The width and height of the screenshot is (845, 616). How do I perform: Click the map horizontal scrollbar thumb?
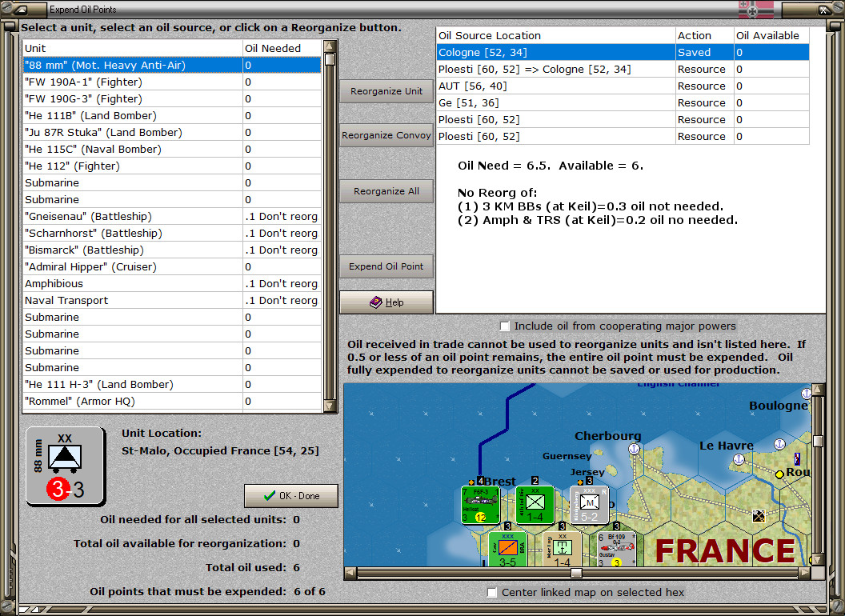pyautogui.click(x=576, y=573)
